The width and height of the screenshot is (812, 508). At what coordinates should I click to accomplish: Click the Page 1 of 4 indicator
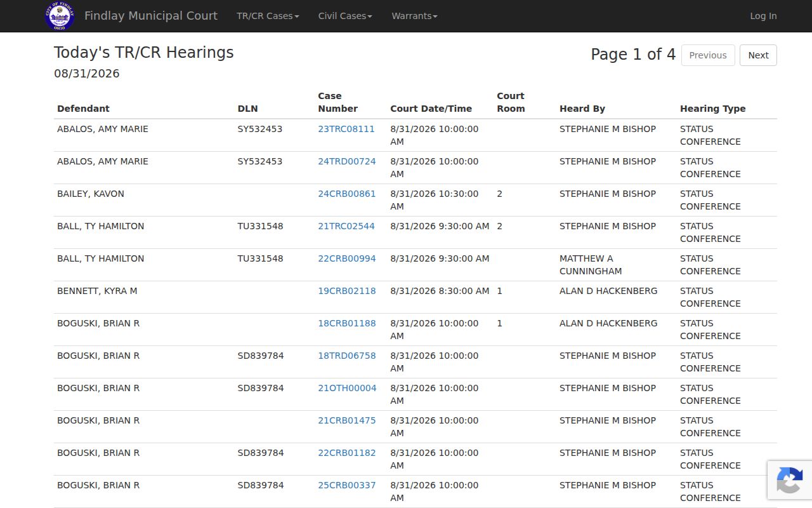tap(633, 55)
